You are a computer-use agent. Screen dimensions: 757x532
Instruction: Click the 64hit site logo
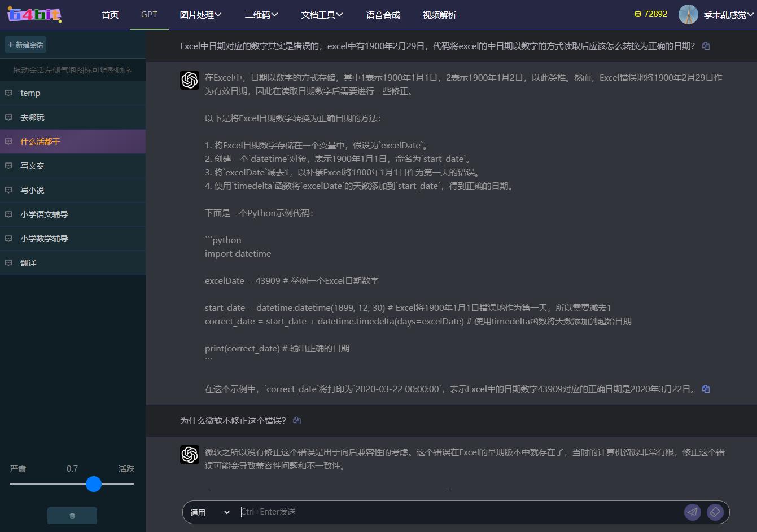click(x=36, y=14)
